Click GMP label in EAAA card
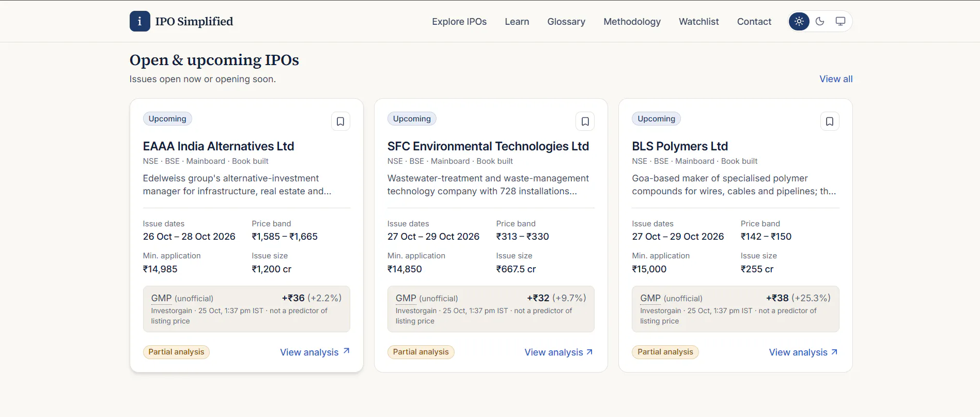Image resolution: width=980 pixels, height=417 pixels. coord(161,298)
